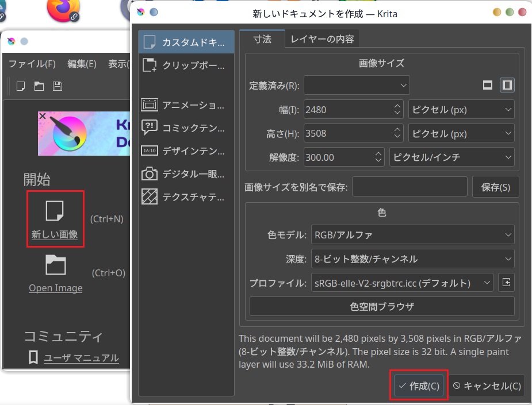Select カスタムドキュメント in the template sidebar
The image size is (532, 405).
(x=186, y=42)
